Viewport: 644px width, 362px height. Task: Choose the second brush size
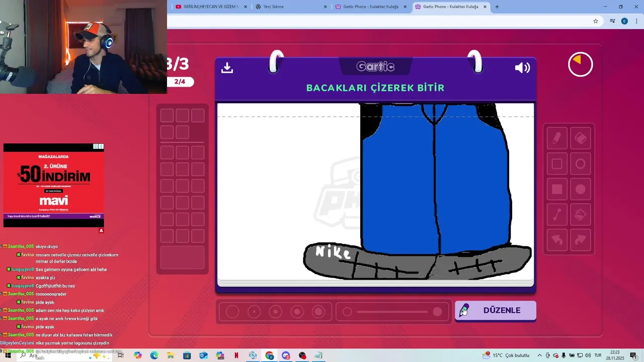click(x=254, y=312)
